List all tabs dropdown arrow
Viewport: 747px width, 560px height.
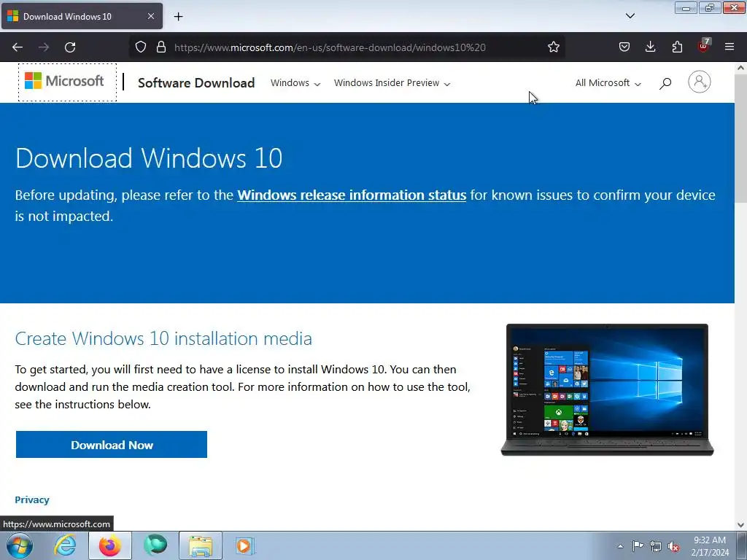630,16
